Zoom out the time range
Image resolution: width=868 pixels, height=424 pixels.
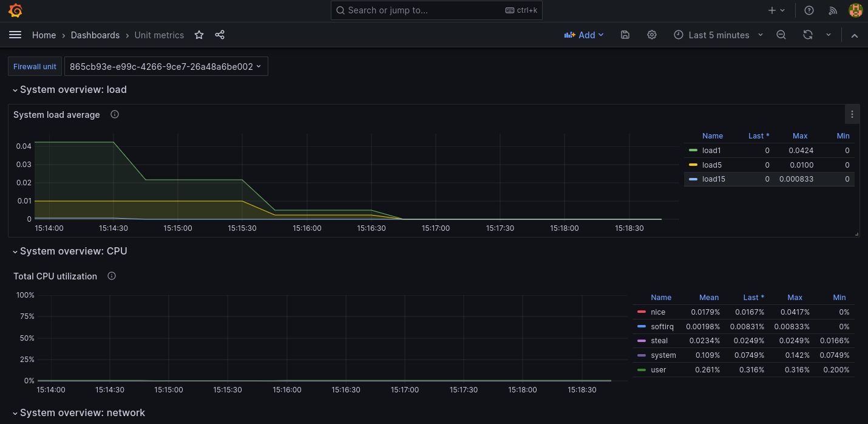781,35
